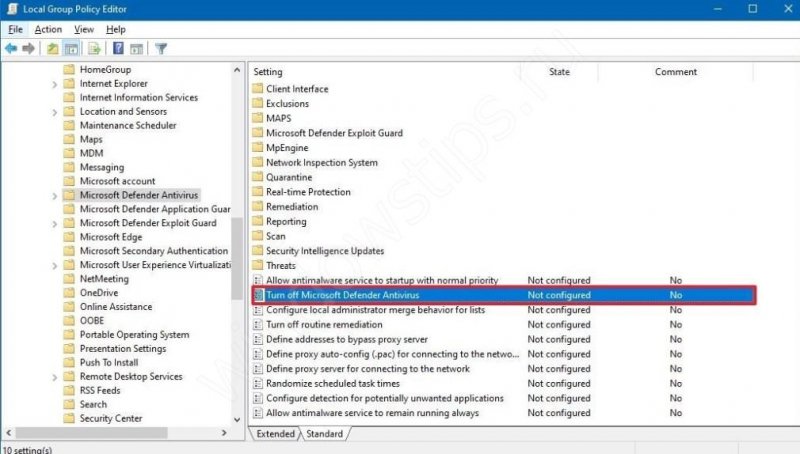The height and width of the screenshot is (454, 800).
Task: Click the Microsoft Edge folder icon in tree
Action: [x=69, y=237]
